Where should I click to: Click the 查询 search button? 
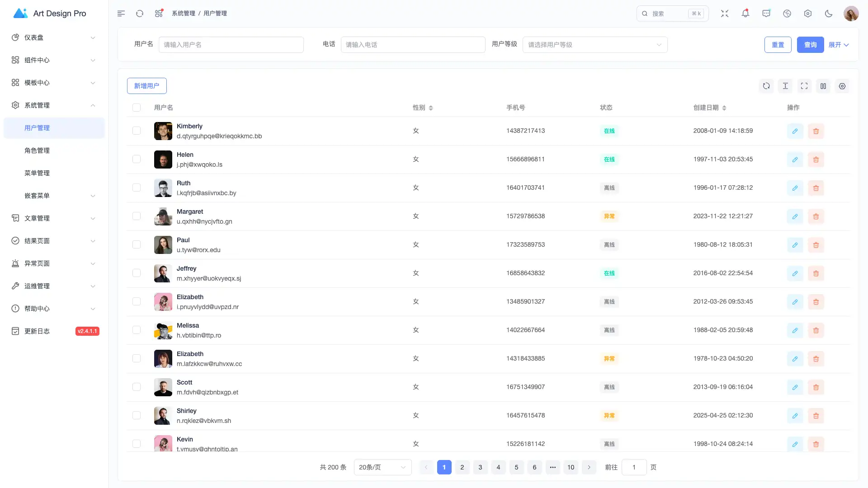click(x=810, y=45)
